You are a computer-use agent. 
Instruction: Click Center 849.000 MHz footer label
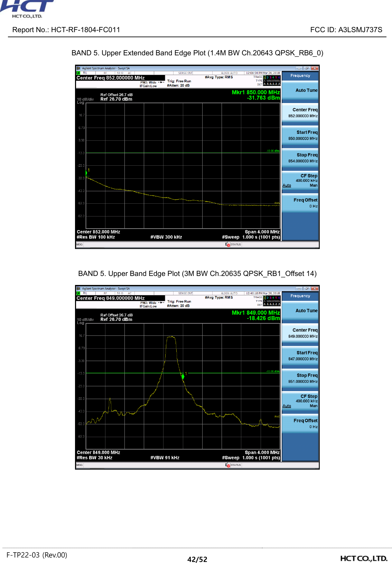[x=99, y=453]
